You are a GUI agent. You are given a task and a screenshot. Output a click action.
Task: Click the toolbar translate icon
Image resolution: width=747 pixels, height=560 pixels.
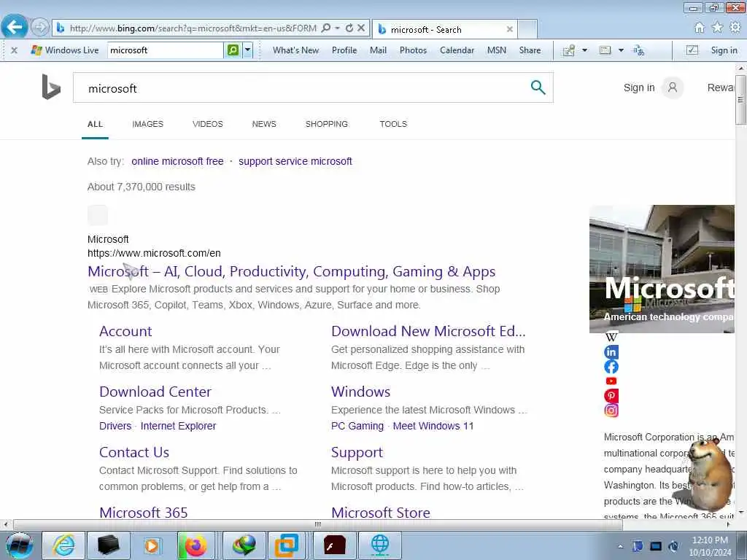639,50
